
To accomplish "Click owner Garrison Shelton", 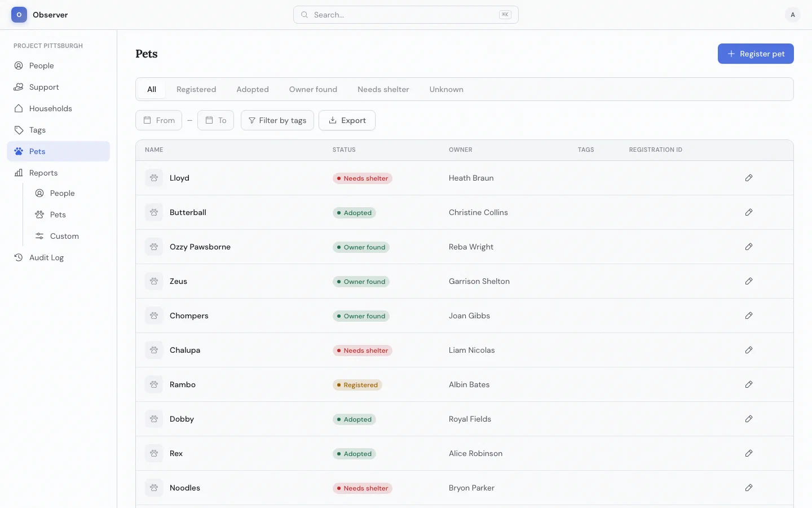I will click(x=479, y=281).
